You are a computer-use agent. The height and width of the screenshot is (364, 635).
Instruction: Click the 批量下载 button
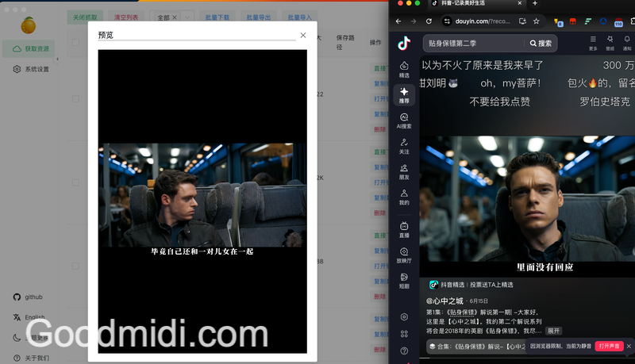point(217,17)
